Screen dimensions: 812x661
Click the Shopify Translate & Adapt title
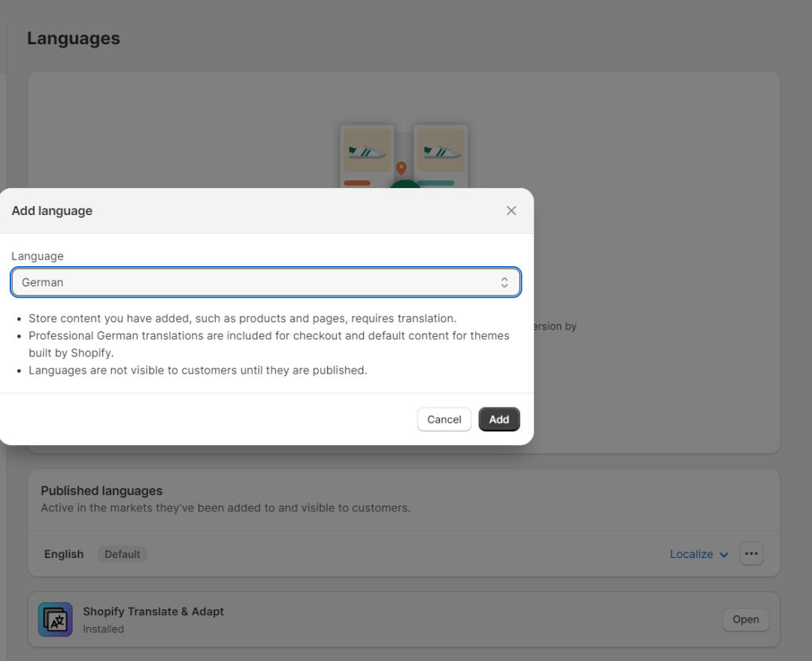click(153, 611)
